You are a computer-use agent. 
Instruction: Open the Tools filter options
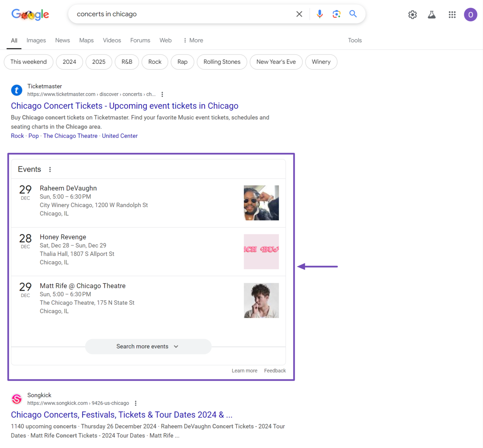pyautogui.click(x=355, y=40)
